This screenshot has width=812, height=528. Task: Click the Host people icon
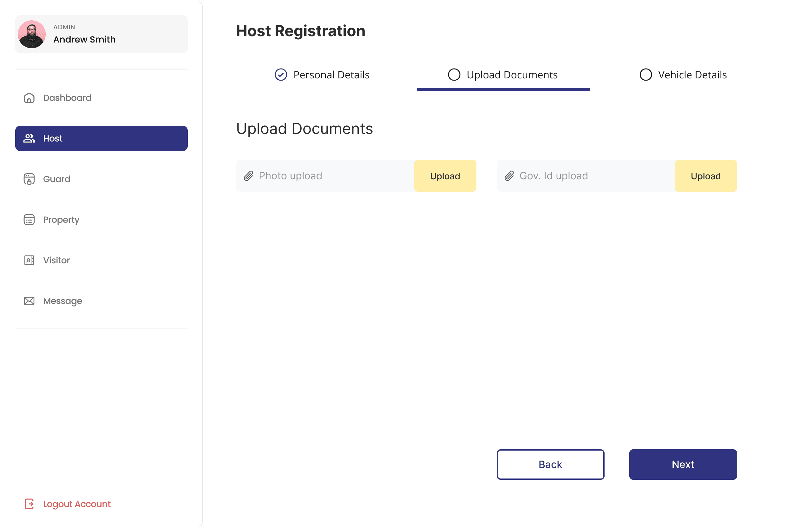(29, 138)
